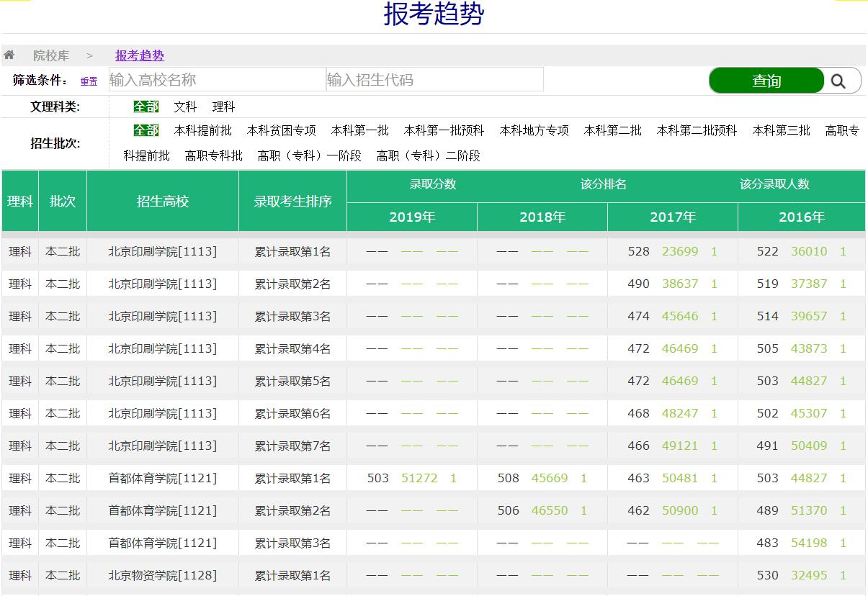
Task: Click the 重置 reset link
Action: 89,81
